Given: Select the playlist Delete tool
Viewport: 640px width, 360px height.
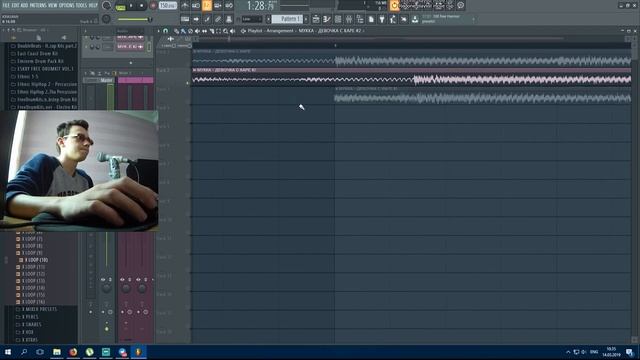Looking at the screenshot, I should pyautogui.click(x=190, y=31).
